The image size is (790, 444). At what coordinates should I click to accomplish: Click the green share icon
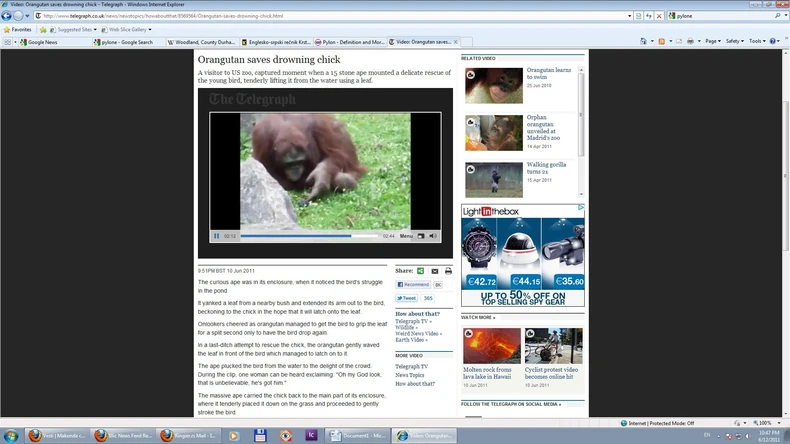pyautogui.click(x=421, y=271)
